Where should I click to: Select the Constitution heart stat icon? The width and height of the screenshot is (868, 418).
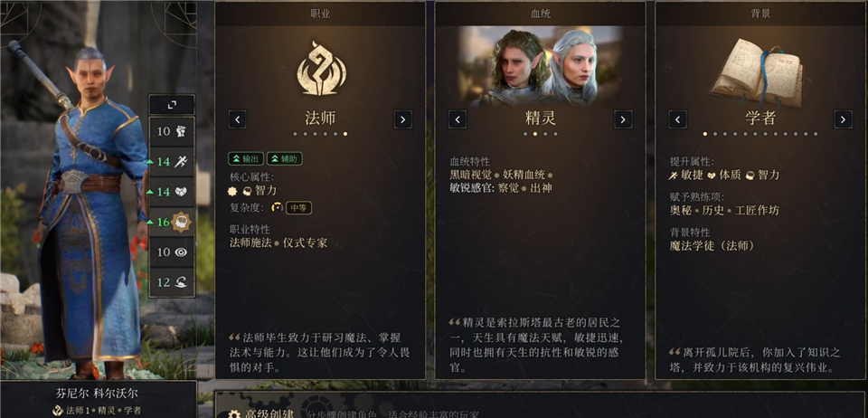181,192
